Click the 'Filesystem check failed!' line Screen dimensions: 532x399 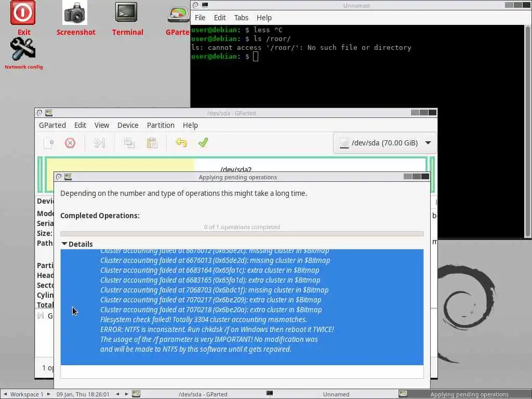tap(203, 320)
